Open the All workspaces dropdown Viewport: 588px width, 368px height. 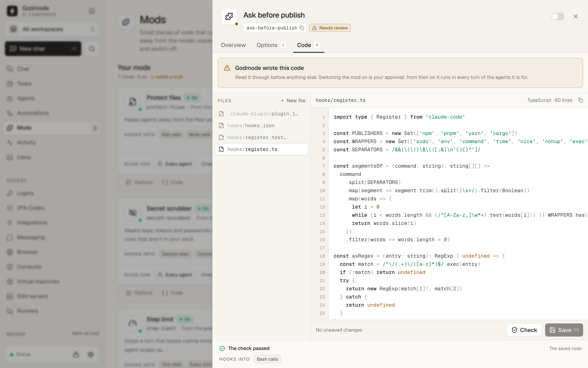[52, 29]
